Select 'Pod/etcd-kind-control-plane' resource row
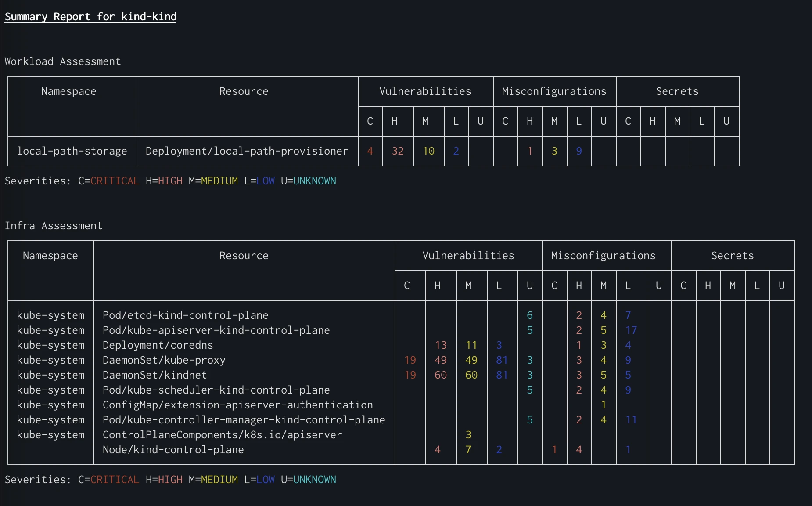Screen dimensions: 812x506 pos(185,315)
